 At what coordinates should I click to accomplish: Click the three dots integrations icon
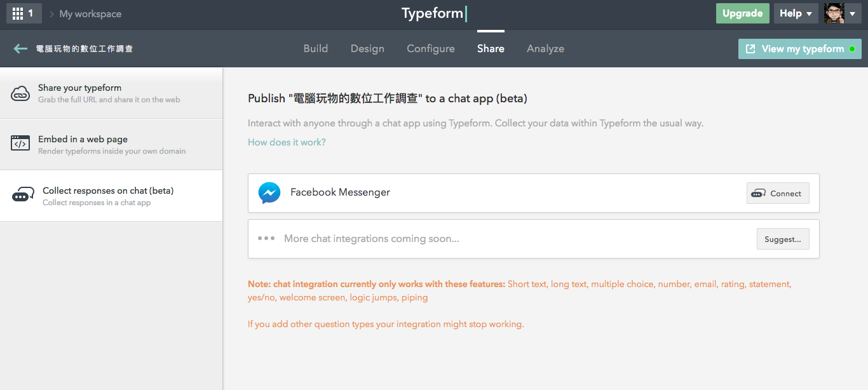click(266, 238)
